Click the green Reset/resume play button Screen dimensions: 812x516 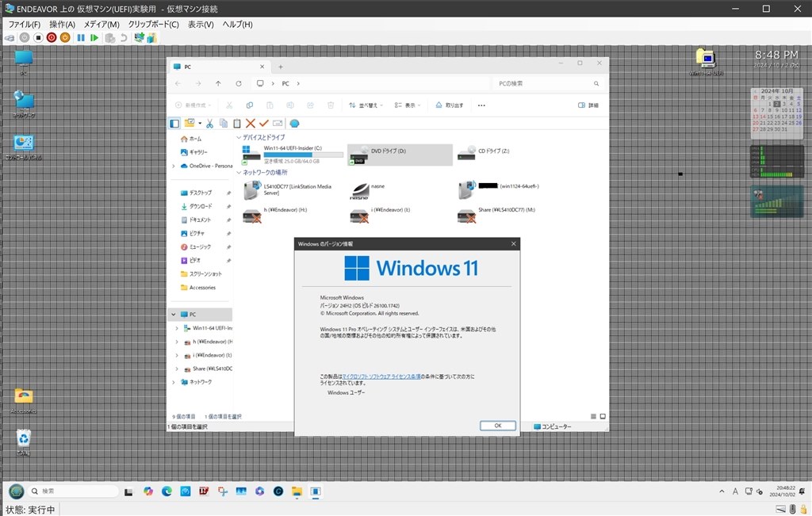(94, 38)
